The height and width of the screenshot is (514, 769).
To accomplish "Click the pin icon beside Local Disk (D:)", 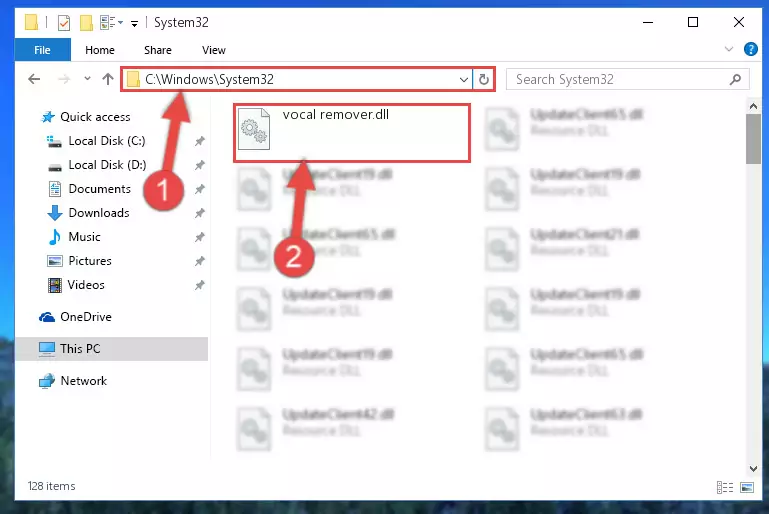I will tap(200, 165).
